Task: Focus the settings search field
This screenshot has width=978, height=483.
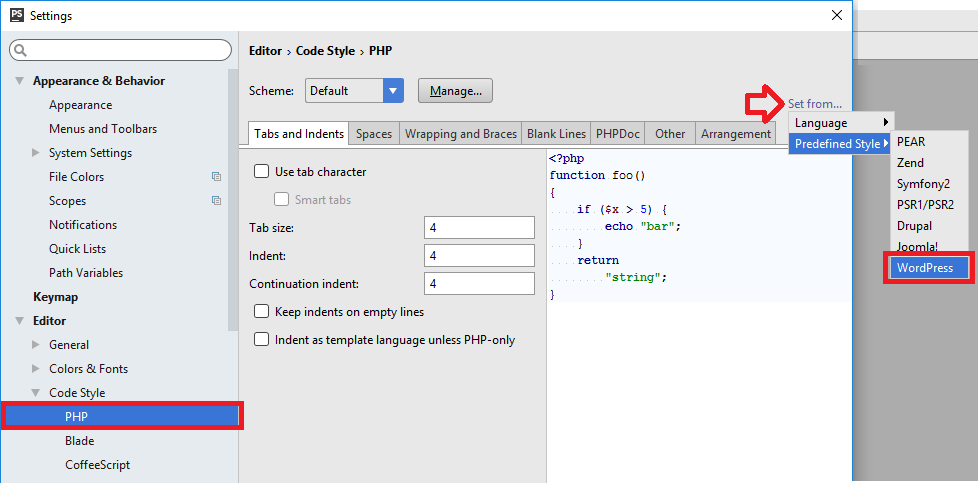Action: (x=121, y=51)
